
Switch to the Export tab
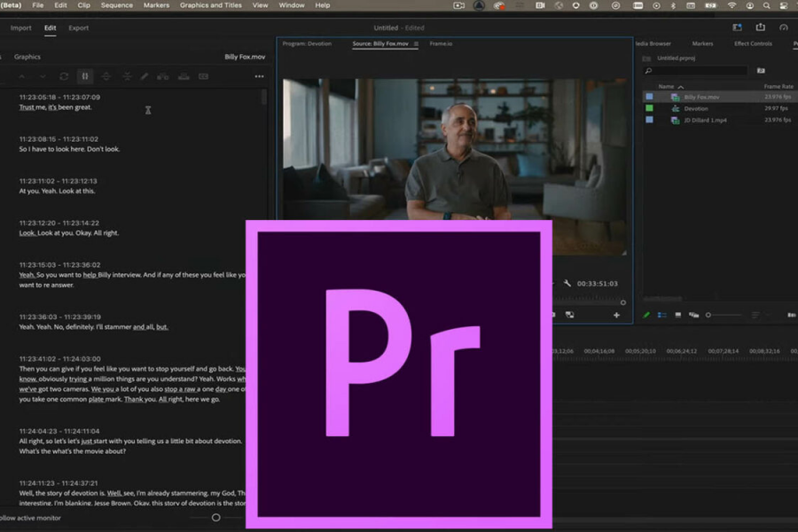(78, 28)
